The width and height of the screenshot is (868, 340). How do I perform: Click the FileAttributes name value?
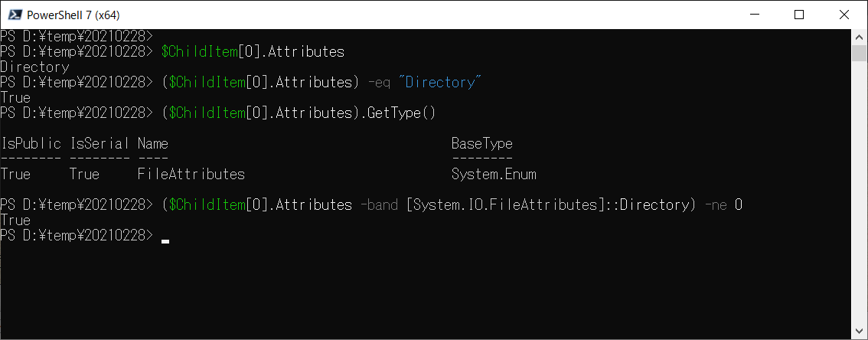[x=191, y=175]
